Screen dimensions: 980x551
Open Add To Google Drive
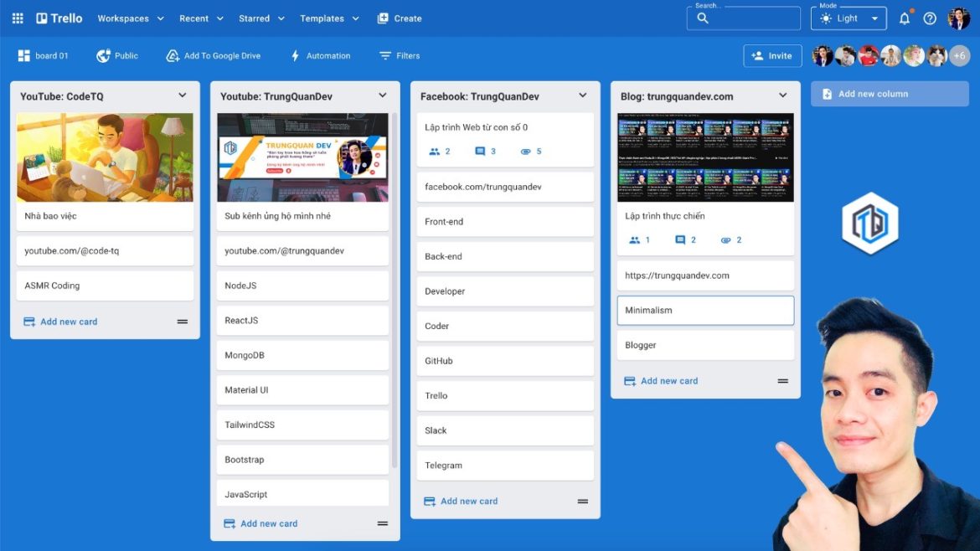170,55
